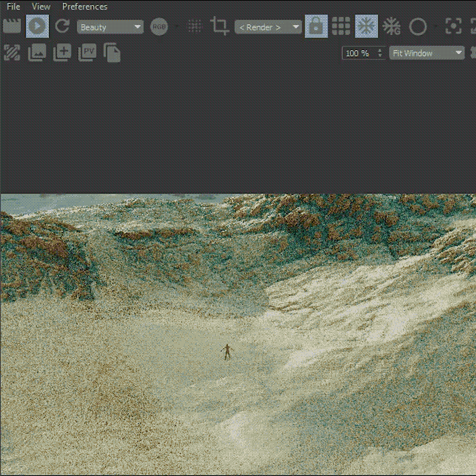Image resolution: width=476 pixels, height=476 pixels.
Task: Toggle the camera lock icon
Action: click(x=316, y=26)
